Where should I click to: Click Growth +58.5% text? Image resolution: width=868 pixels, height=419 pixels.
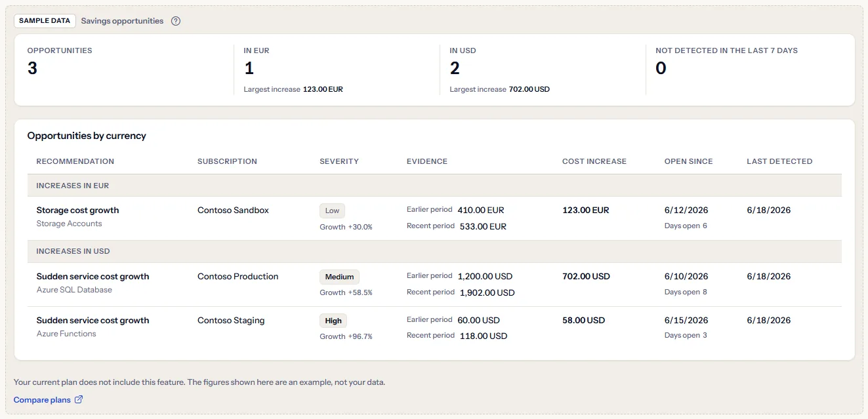346,292
